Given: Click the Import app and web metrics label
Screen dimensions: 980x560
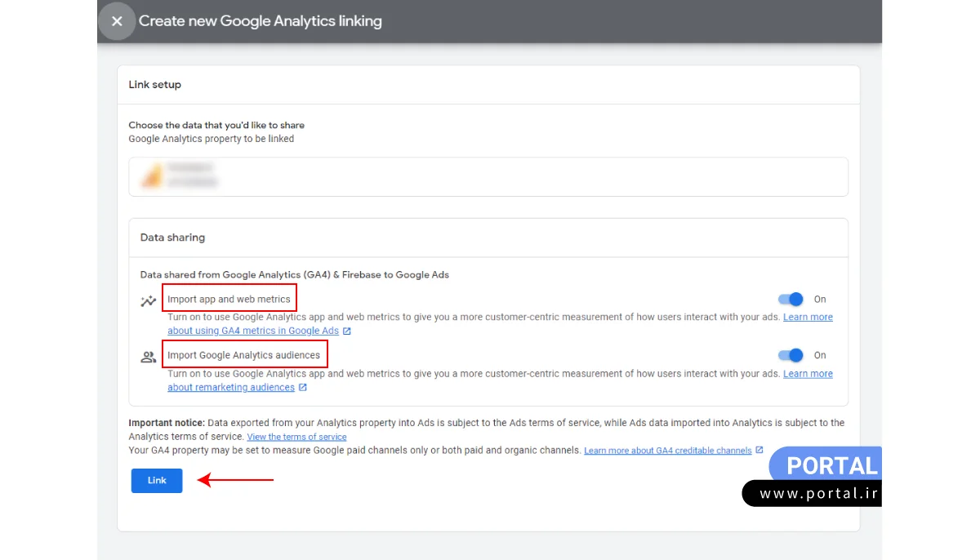Looking at the screenshot, I should click(229, 300).
